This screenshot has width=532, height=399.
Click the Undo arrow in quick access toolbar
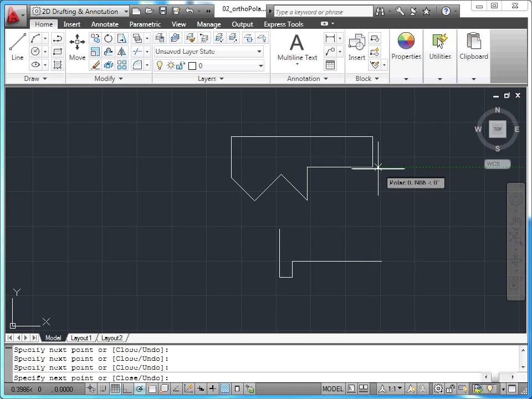click(x=190, y=11)
